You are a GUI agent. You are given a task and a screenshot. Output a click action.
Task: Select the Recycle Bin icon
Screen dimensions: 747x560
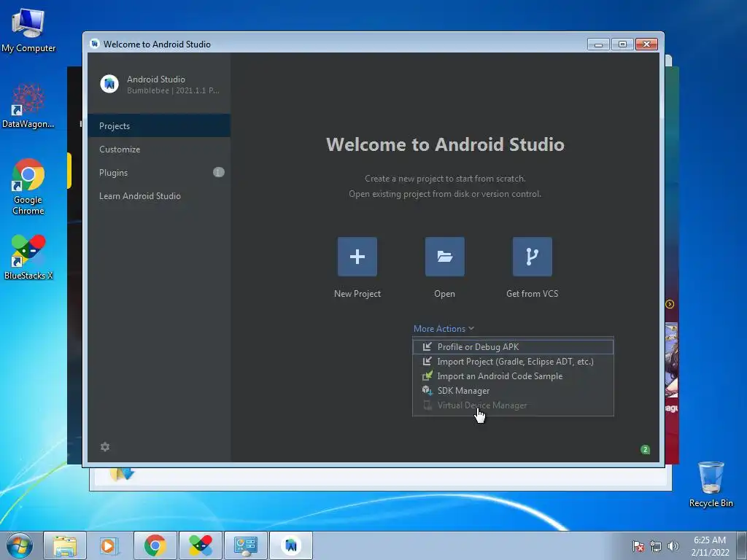(x=711, y=484)
